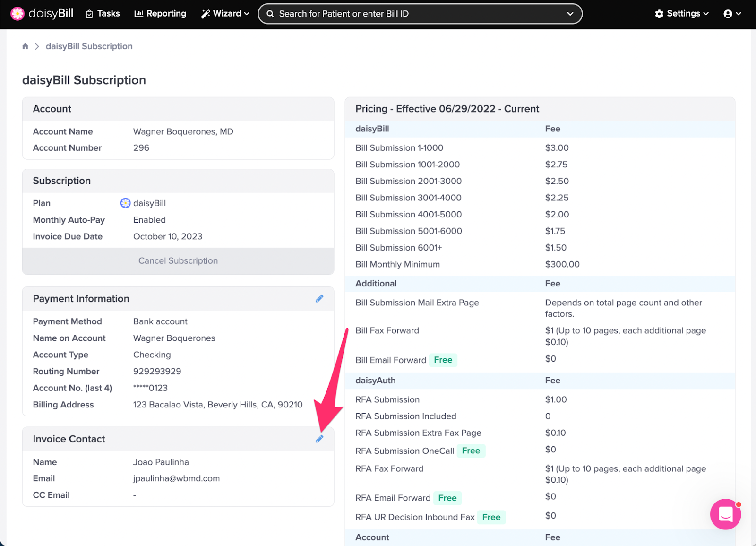
Task: Select the Tasks menu item
Action: tap(107, 14)
